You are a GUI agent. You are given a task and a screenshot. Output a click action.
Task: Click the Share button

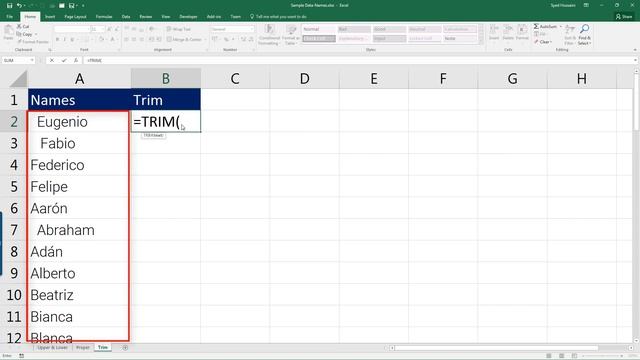[624, 16]
